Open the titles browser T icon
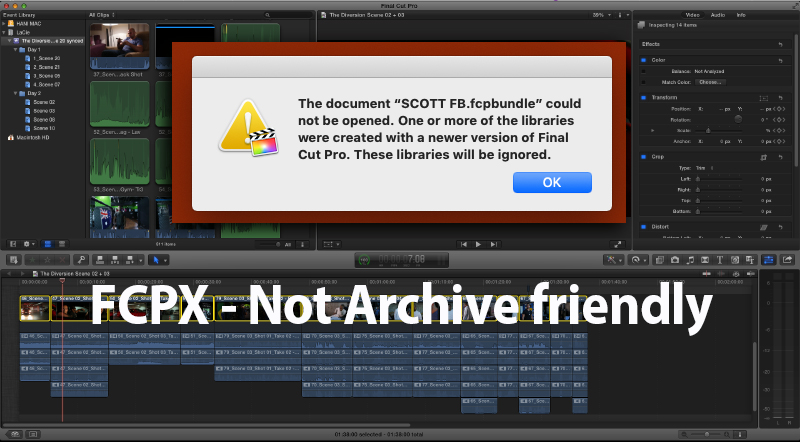The height and width of the screenshot is (442, 800). pos(720,260)
